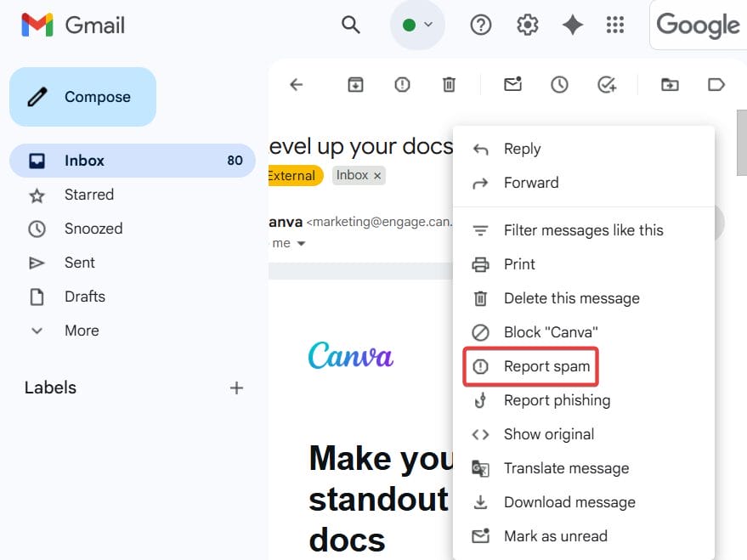
Task: Create a new label plus icon
Action: click(x=236, y=388)
